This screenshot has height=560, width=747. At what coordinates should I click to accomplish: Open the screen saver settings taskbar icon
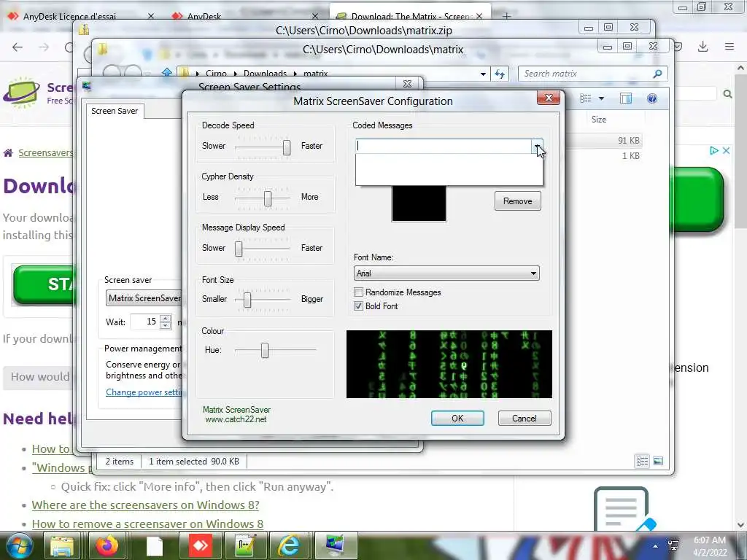[336, 546]
